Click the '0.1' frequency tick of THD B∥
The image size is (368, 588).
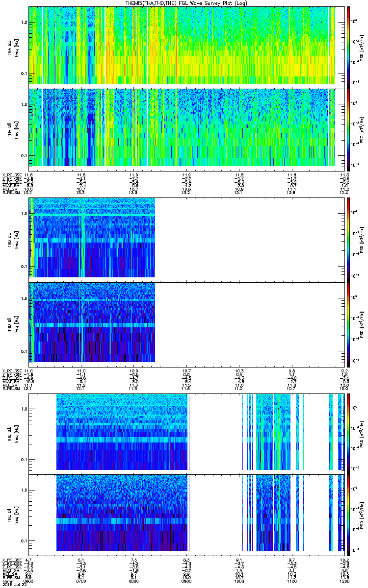(24, 351)
